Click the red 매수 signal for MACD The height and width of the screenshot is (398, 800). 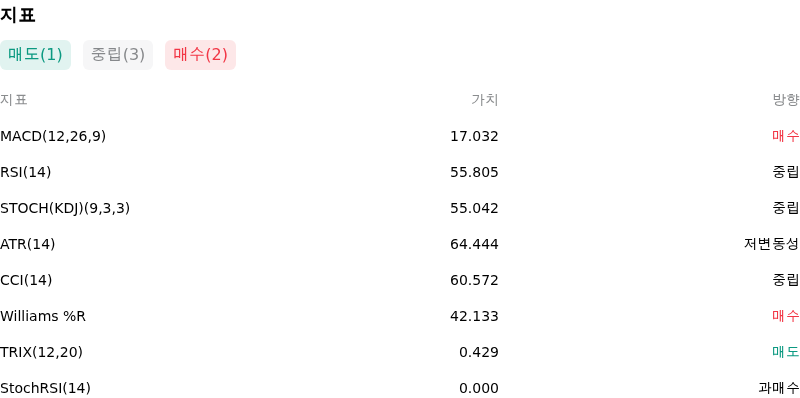pyautogui.click(x=786, y=136)
